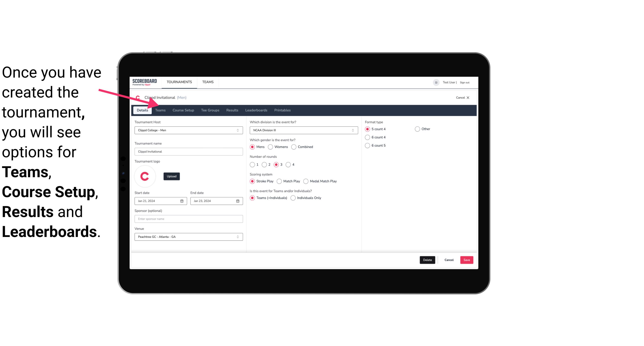Expand the division dropdown selector
The image size is (644, 346).
tap(352, 130)
